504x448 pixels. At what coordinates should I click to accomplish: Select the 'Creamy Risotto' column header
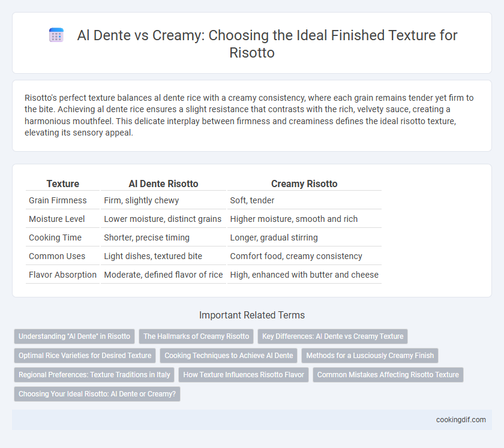pos(304,184)
